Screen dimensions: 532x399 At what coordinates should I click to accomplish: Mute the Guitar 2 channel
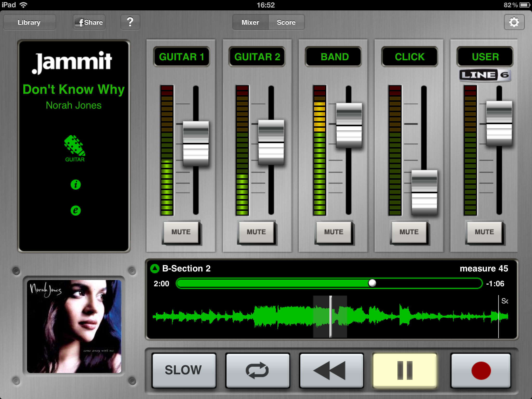(x=256, y=232)
